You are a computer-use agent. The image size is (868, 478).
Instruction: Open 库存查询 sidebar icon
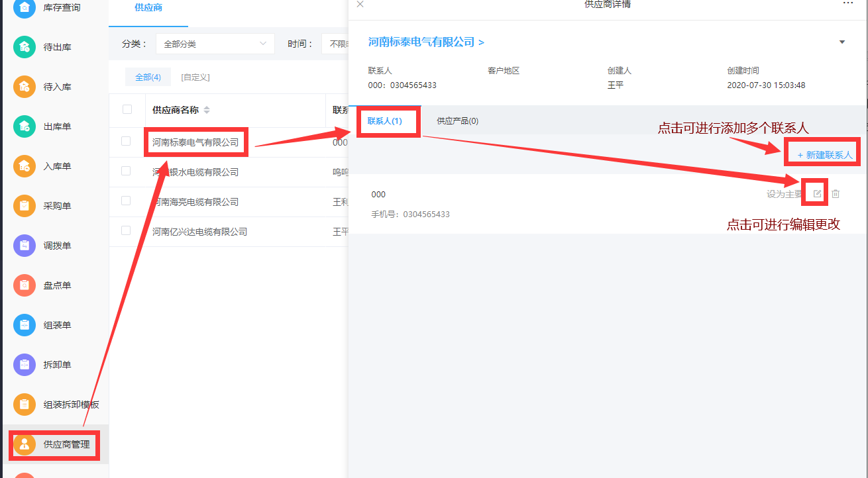point(25,7)
